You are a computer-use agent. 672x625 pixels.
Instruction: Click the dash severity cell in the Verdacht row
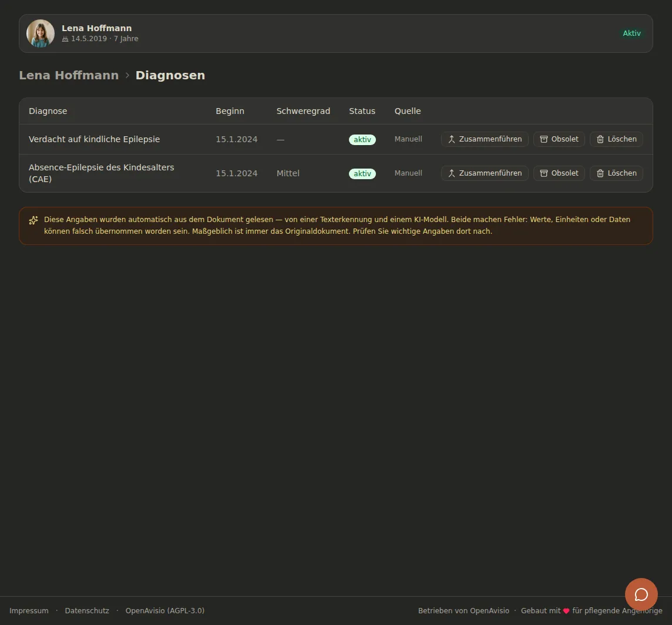click(x=280, y=140)
